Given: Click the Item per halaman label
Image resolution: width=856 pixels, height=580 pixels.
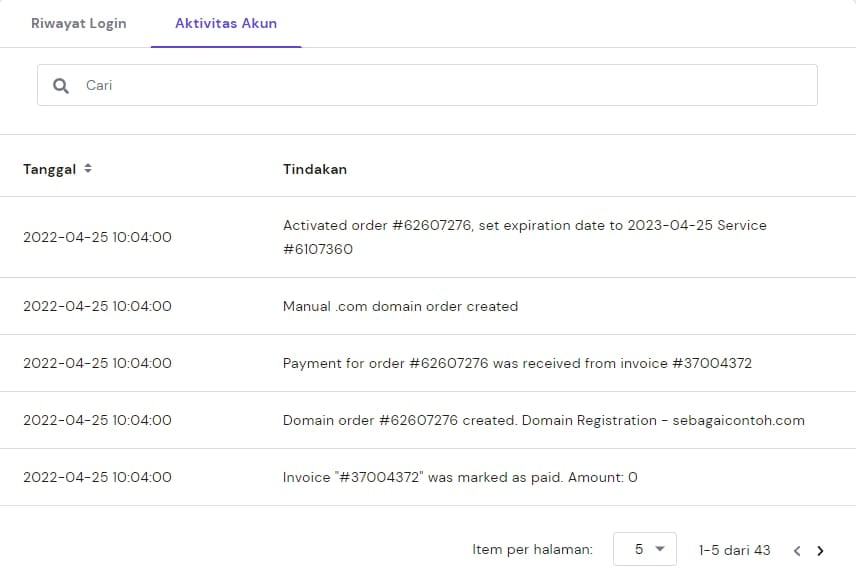Looking at the screenshot, I should [x=532, y=550].
